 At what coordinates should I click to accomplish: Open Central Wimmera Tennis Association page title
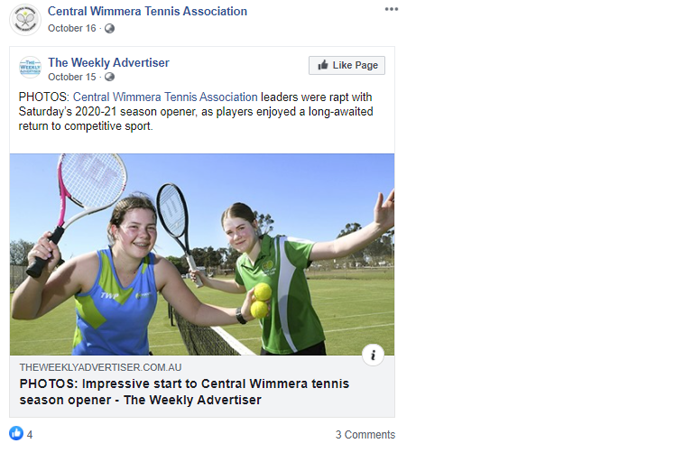[x=147, y=11]
